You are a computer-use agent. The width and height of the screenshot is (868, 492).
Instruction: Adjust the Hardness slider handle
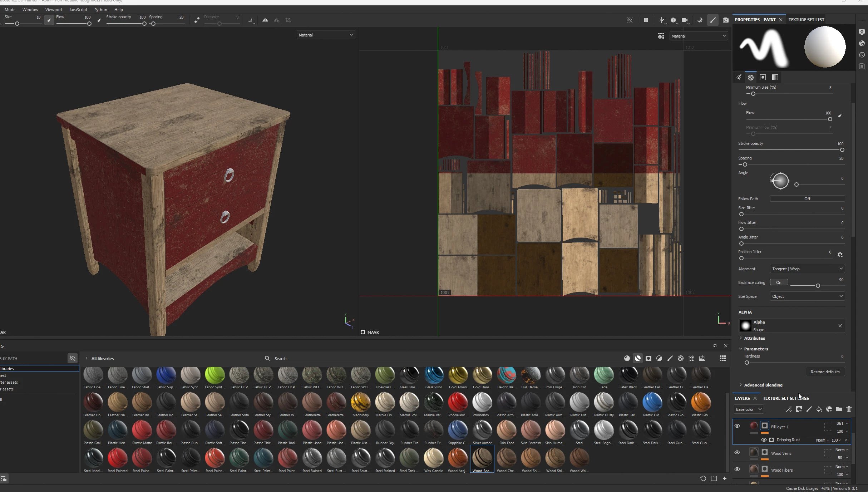pos(746,363)
